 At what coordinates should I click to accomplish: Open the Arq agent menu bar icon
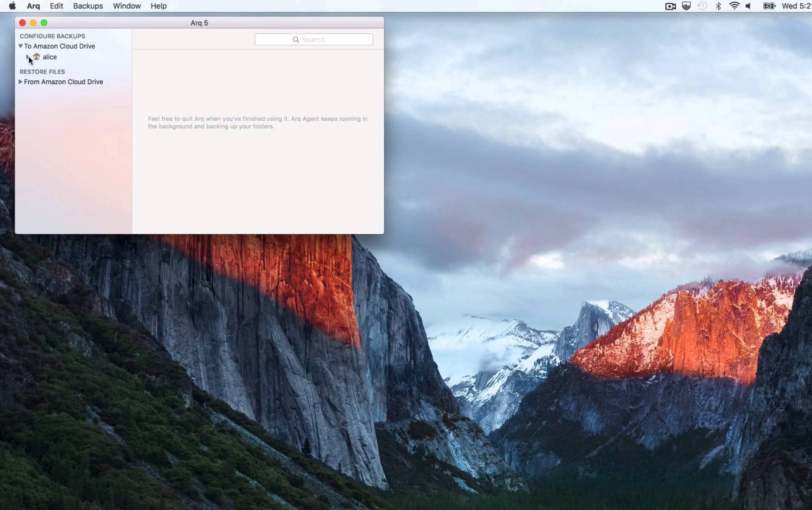click(686, 6)
